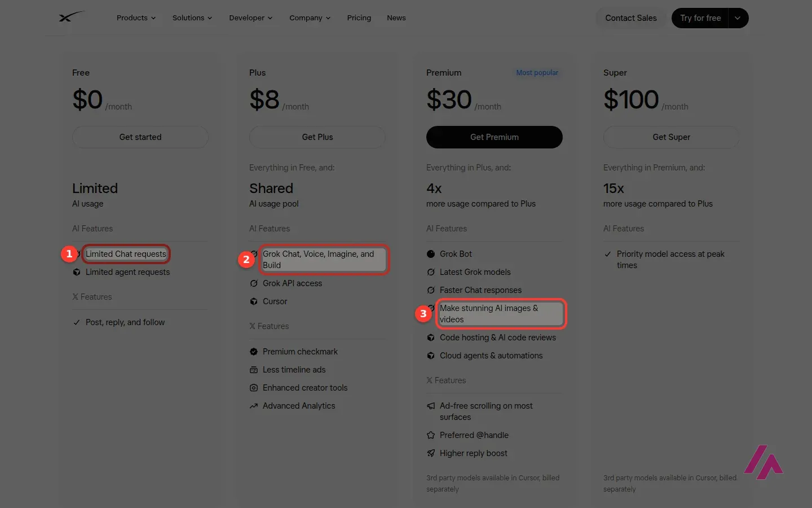Click the checkmark next to Post, reply, and follow

[x=77, y=322]
